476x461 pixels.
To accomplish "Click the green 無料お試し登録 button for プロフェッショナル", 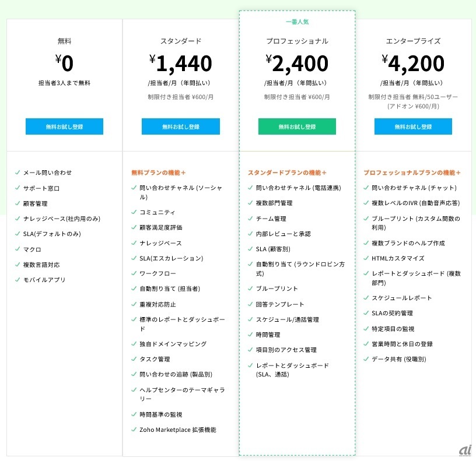I will point(297,126).
